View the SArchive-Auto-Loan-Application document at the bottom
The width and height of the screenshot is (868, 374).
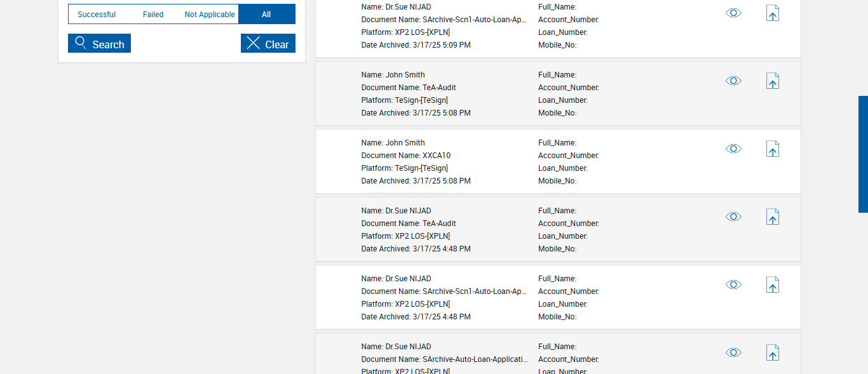click(x=733, y=352)
